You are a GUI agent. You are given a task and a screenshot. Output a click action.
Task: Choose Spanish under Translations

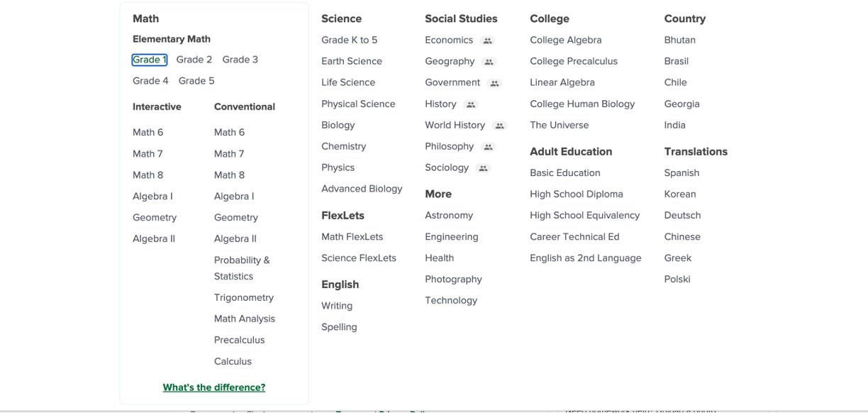(682, 172)
